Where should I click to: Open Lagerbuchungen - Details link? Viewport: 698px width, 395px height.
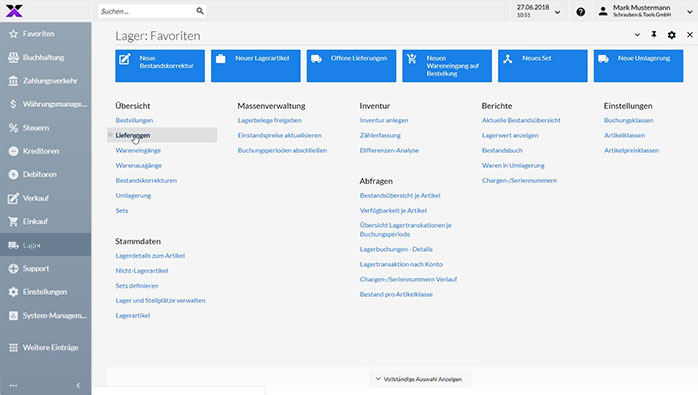[x=396, y=249]
